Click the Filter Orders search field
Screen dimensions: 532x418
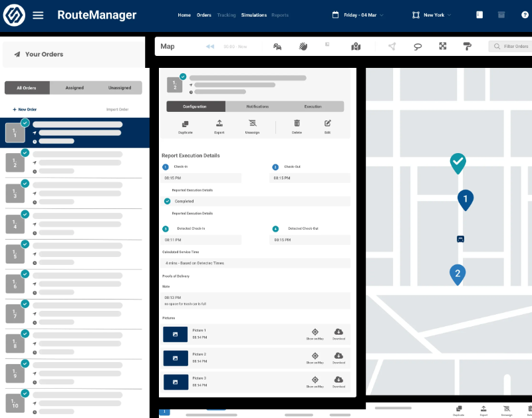[511, 47]
